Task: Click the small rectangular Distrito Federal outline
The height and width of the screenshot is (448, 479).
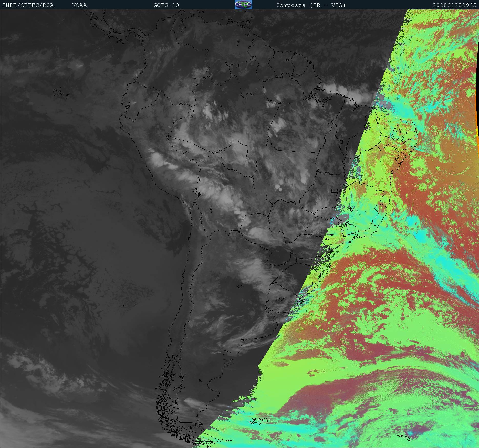Action: (x=334, y=190)
